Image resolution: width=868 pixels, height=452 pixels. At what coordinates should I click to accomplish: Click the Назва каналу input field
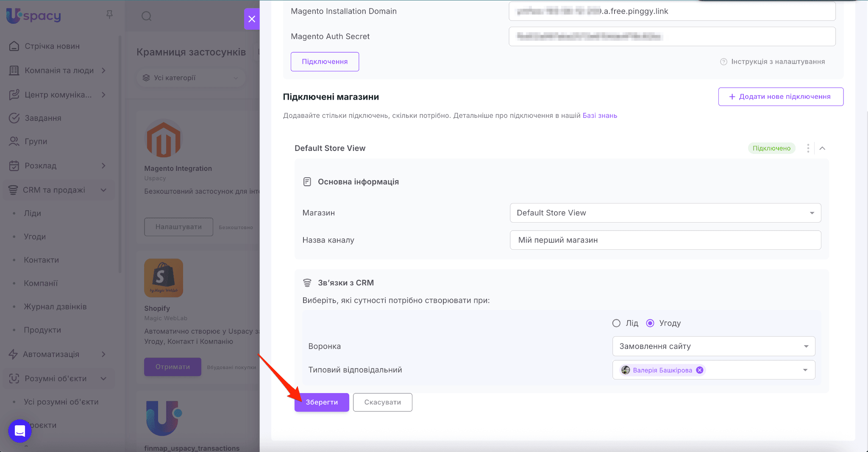click(665, 240)
